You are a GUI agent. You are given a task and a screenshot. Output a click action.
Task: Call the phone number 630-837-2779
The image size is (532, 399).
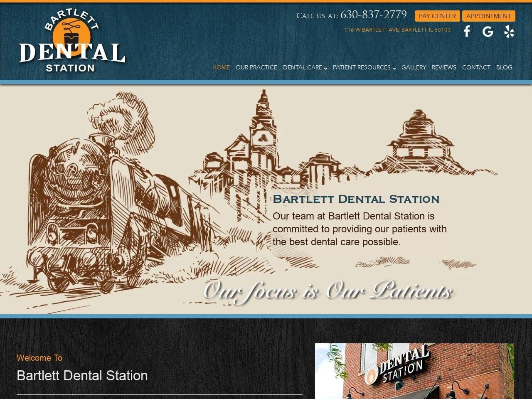[x=373, y=15]
